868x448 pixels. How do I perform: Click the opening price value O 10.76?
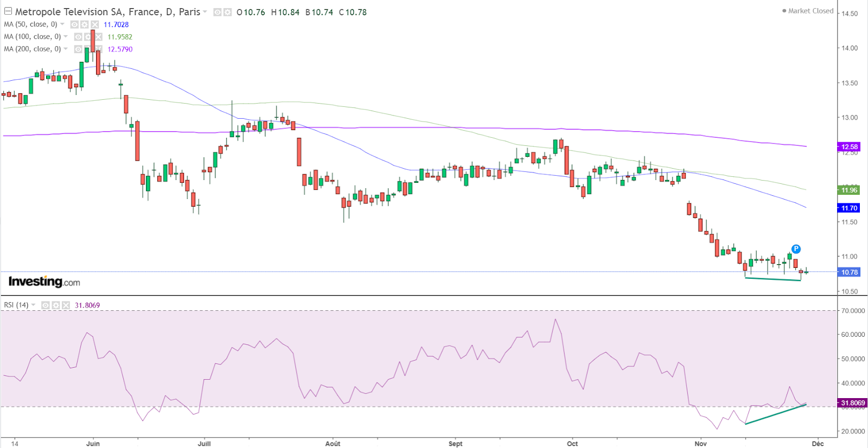[251, 12]
